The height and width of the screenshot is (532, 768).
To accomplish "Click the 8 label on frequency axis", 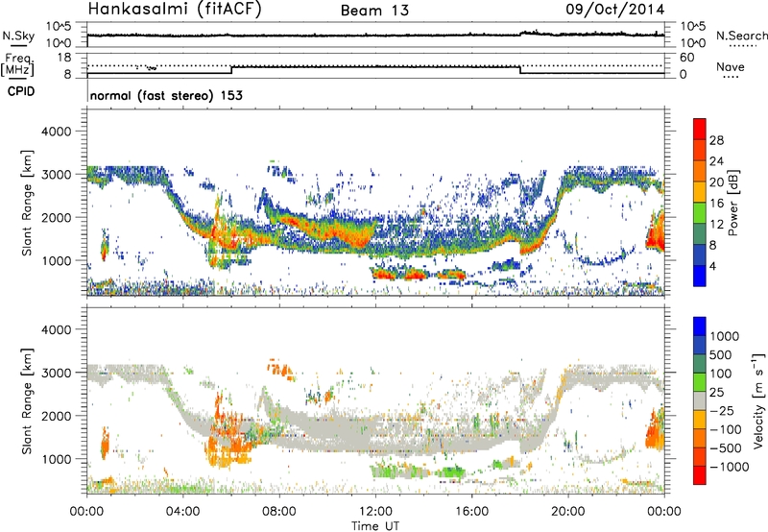I will point(67,74).
